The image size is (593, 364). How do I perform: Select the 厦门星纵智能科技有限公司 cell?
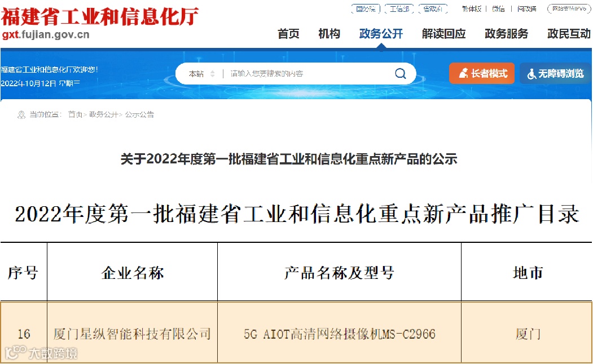point(133,334)
